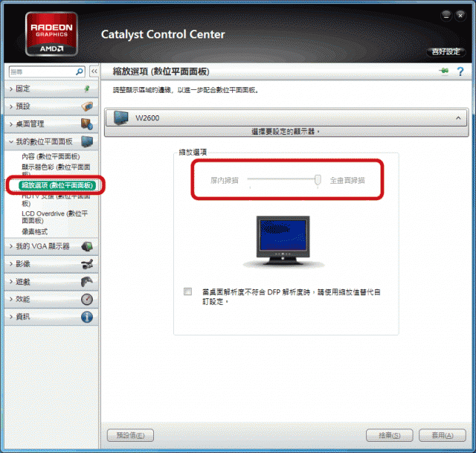Click the 喜好設定 preferences button
This screenshot has width=476, height=453.
[446, 52]
